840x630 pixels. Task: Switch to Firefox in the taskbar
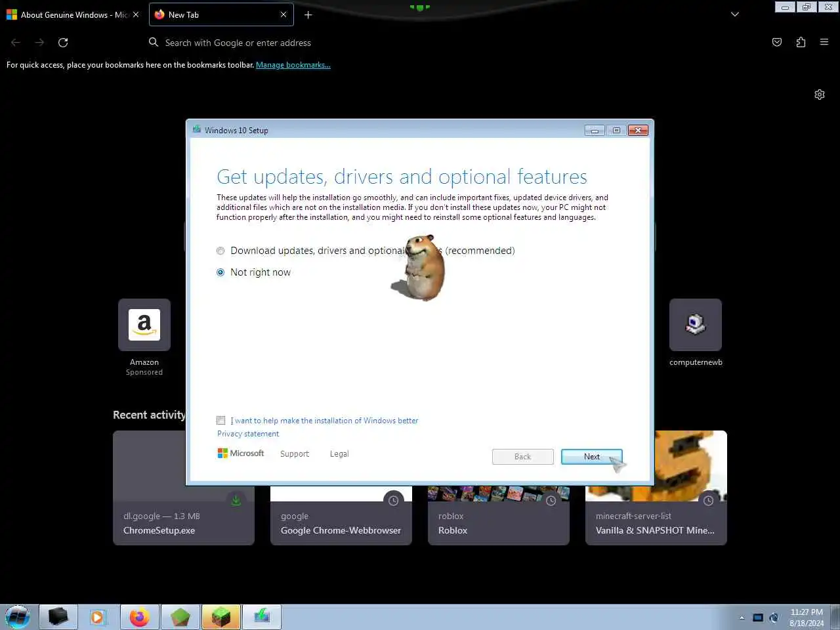139,617
